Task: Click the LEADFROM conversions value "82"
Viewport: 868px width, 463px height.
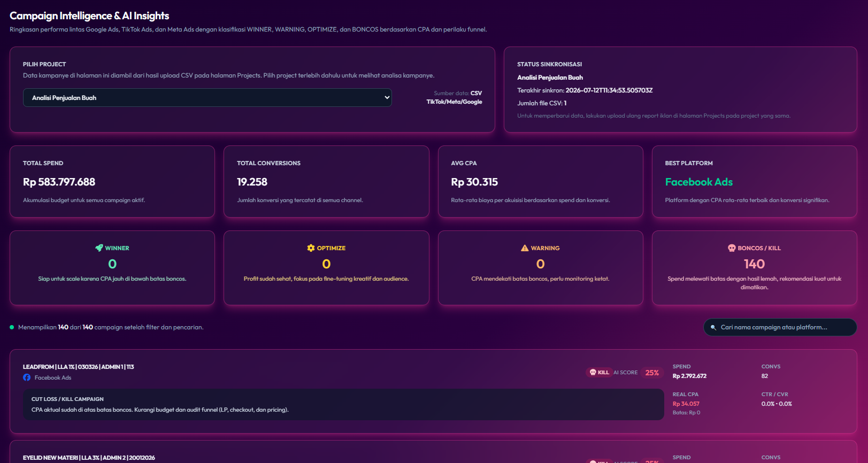Action: click(765, 376)
